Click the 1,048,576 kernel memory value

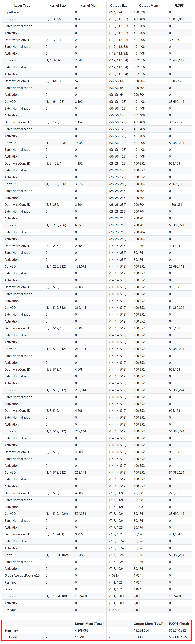(82, 555)
